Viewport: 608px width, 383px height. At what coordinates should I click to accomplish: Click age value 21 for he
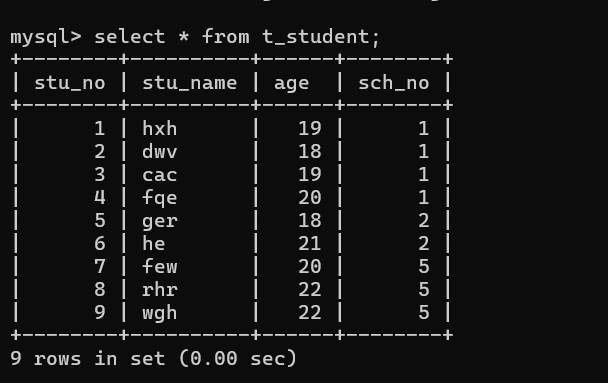[309, 243]
